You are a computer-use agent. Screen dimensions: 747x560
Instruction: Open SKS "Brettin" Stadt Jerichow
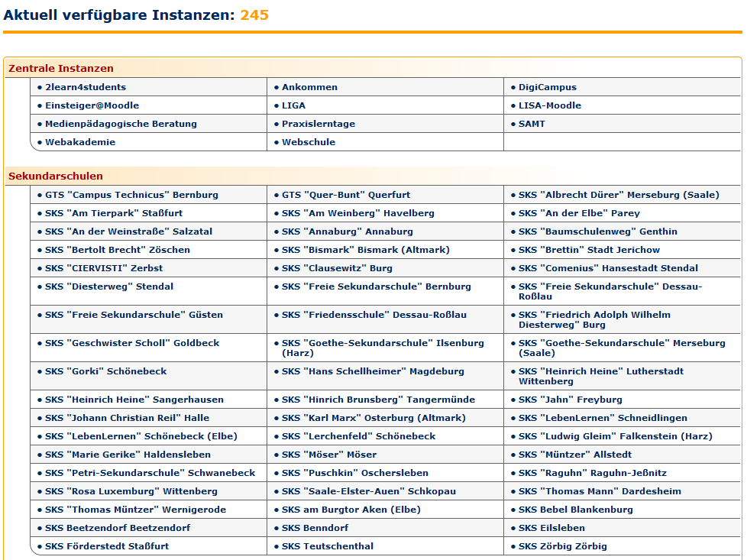(x=589, y=250)
